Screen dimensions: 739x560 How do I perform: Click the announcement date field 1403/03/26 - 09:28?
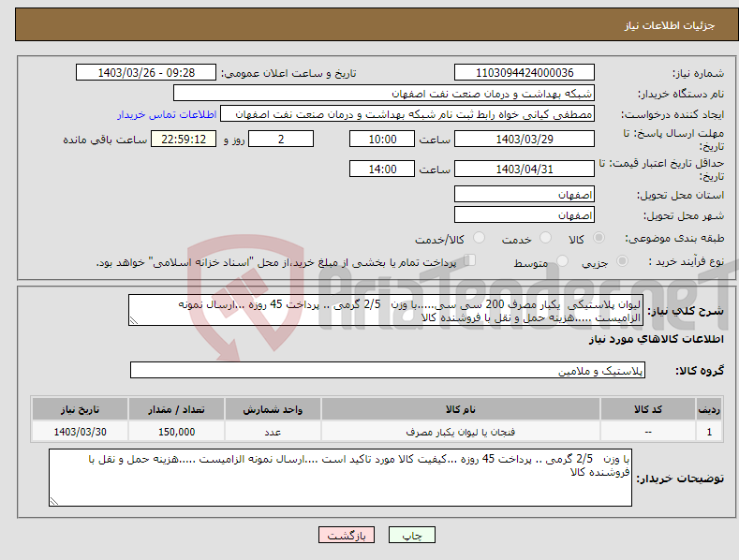(145, 73)
